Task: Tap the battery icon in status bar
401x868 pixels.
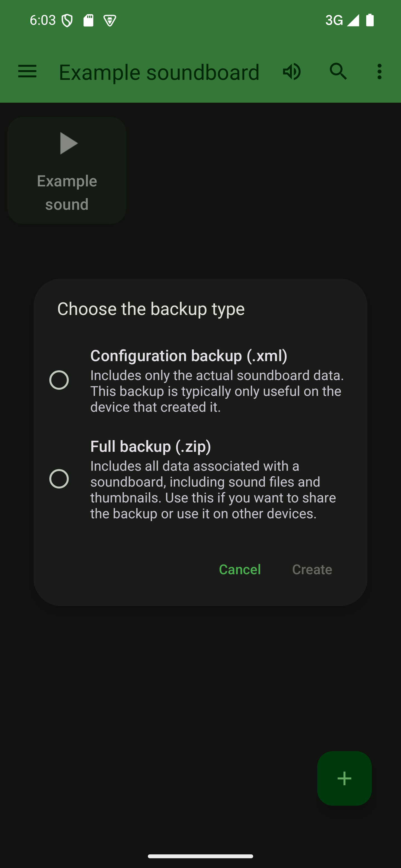Action: 370,20
